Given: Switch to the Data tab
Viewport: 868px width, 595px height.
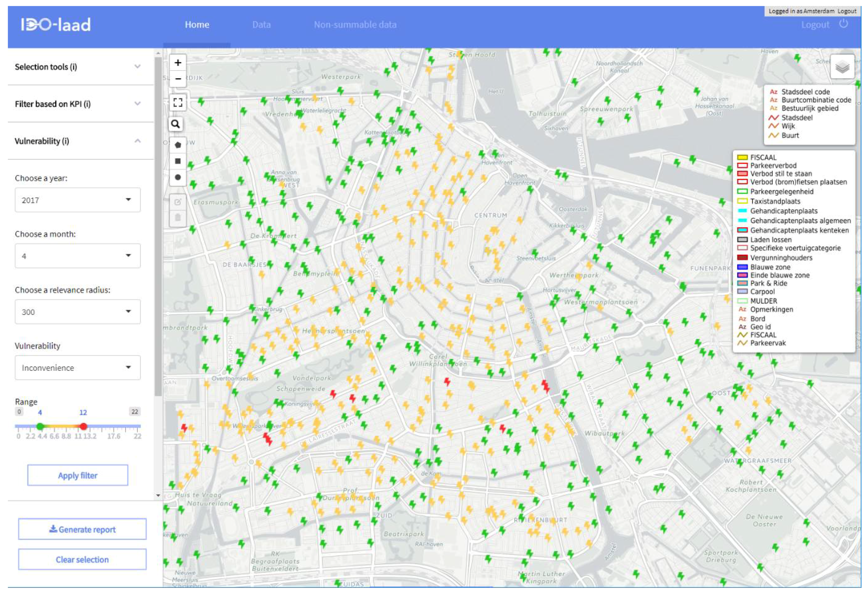Looking at the screenshot, I should click(261, 25).
